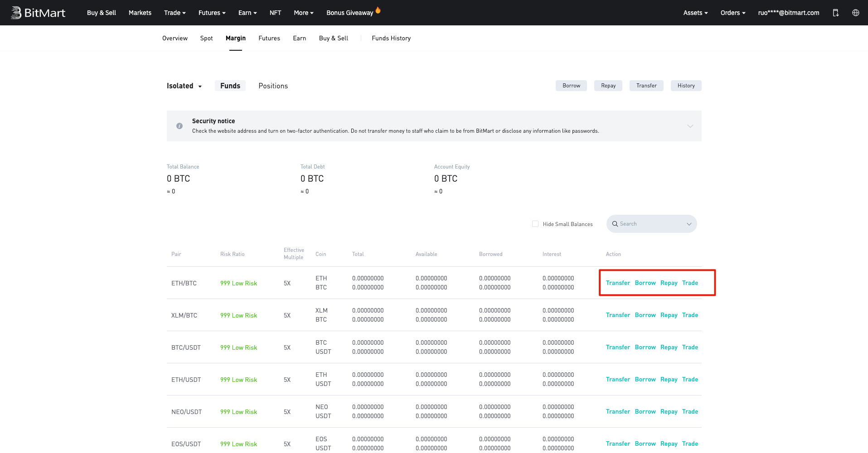Switch to the Positions sub-tab
Screen dimensions: 868x453
click(x=273, y=86)
